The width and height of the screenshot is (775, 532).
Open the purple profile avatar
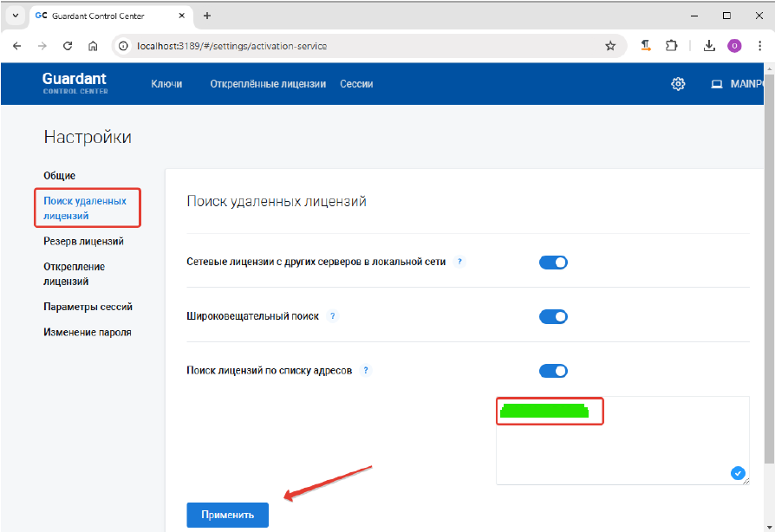pos(734,46)
